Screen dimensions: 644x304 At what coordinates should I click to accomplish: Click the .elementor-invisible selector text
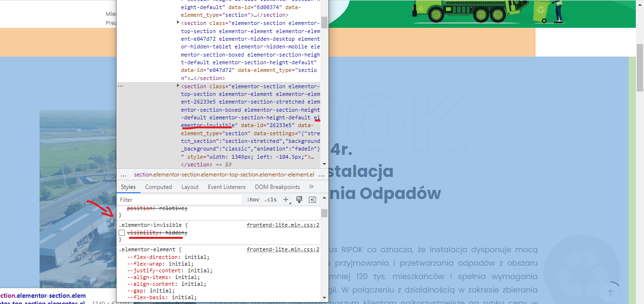pos(151,224)
